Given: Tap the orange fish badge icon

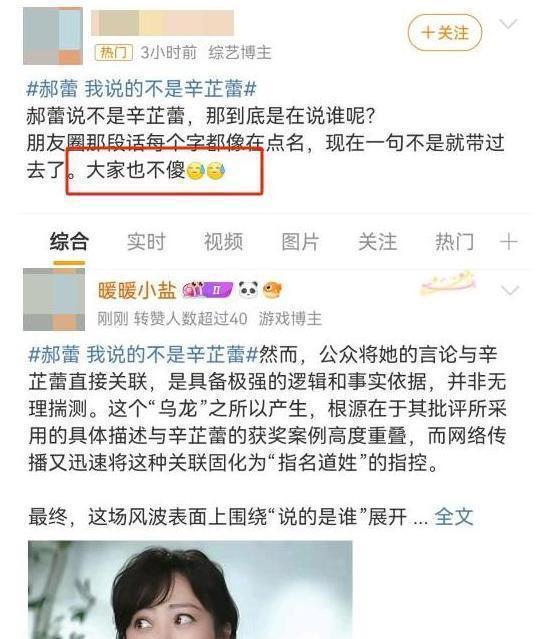Looking at the screenshot, I should [272, 290].
